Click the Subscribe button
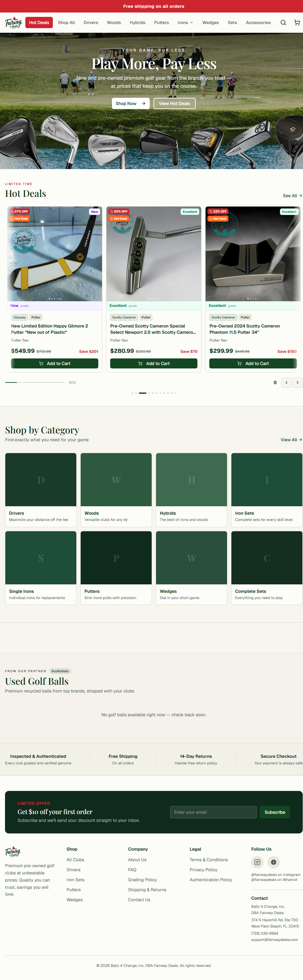The height and width of the screenshot is (980, 303). pyautogui.click(x=275, y=812)
